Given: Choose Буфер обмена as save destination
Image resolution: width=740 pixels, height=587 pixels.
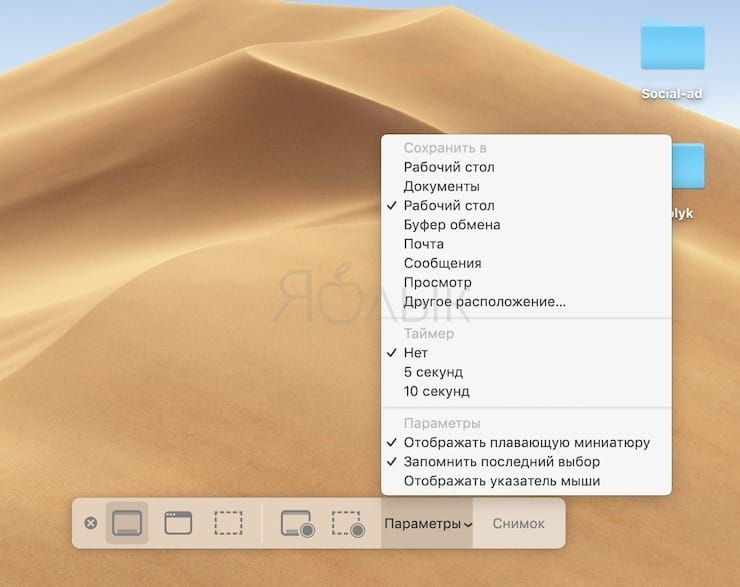Looking at the screenshot, I should 526,225.
